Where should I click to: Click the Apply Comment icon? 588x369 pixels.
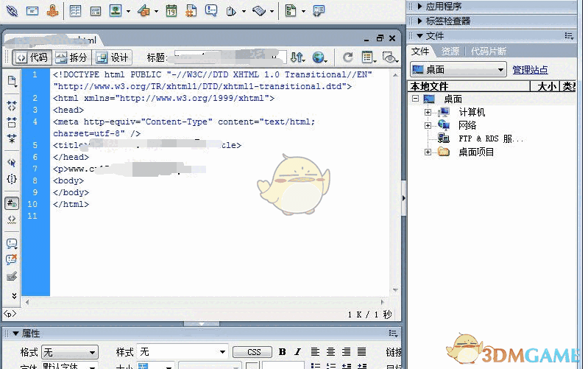click(12, 244)
